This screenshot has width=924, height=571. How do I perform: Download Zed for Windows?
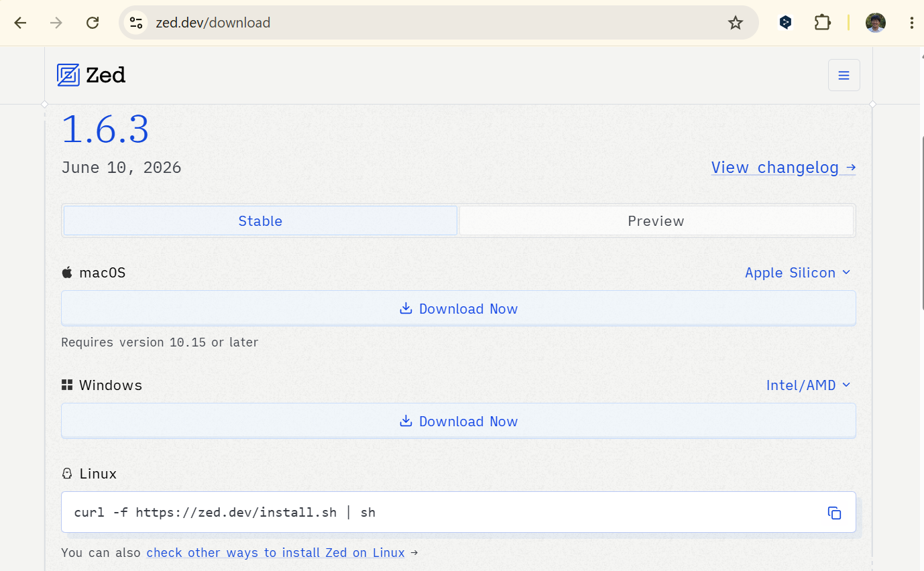click(459, 421)
